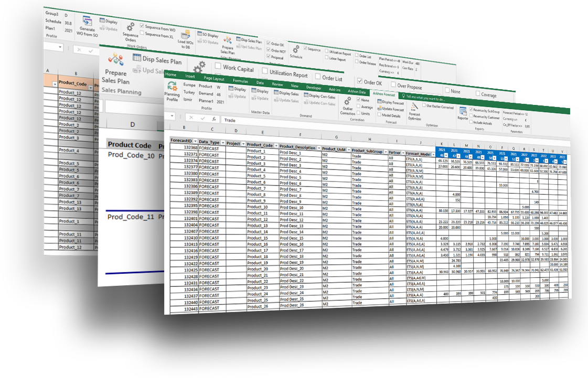Click small Prepare Sales Plan icon, back window
Screen dimensions: 588x386
point(228,40)
